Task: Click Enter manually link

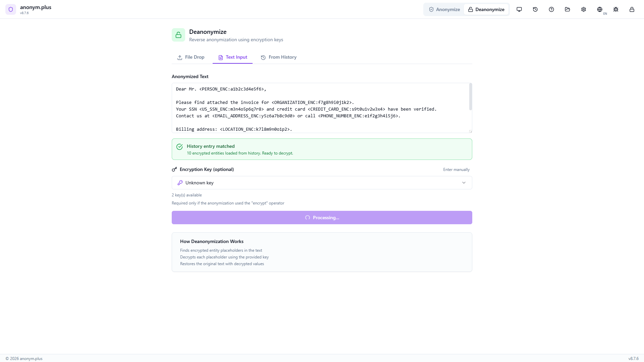Action: [x=456, y=170]
